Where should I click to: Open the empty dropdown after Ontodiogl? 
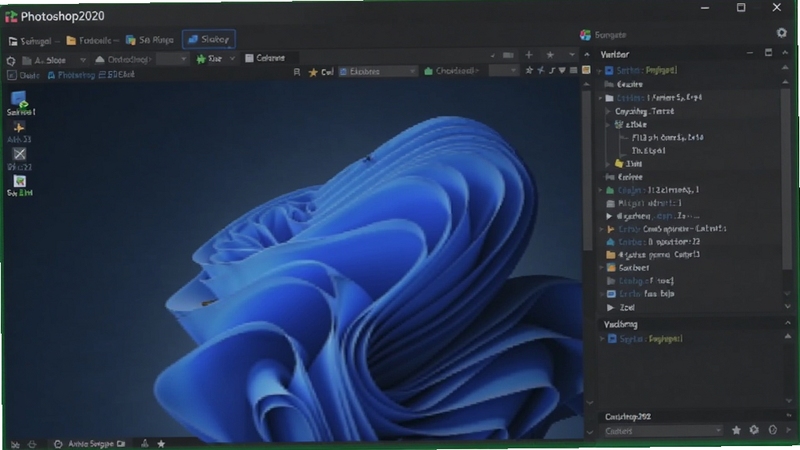(x=172, y=59)
